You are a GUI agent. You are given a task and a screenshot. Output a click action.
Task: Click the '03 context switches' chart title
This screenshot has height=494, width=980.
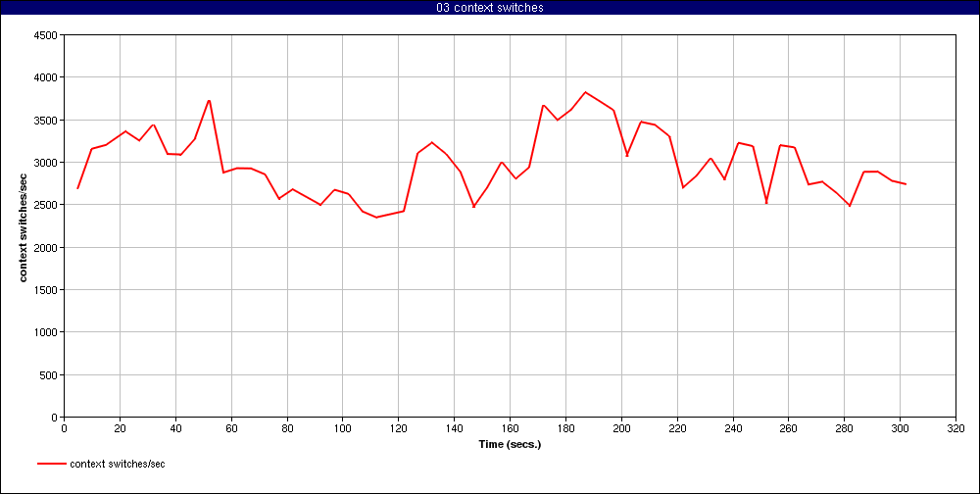[x=490, y=8]
